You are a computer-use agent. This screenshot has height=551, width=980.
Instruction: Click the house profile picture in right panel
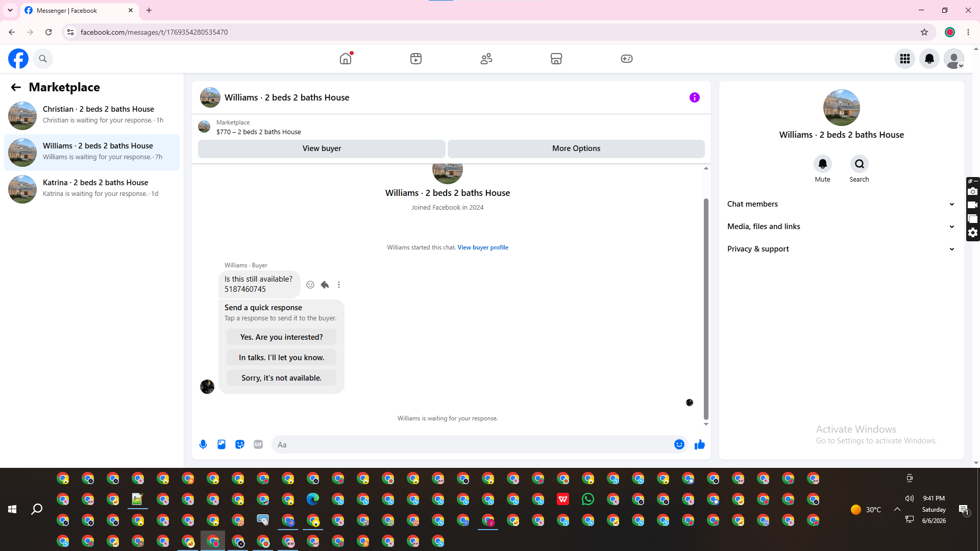point(841,108)
